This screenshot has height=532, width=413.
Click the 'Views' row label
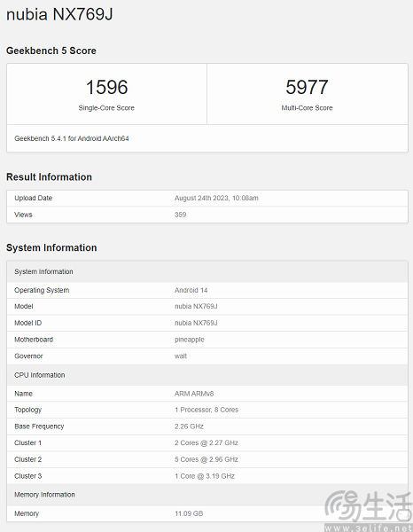tap(23, 215)
